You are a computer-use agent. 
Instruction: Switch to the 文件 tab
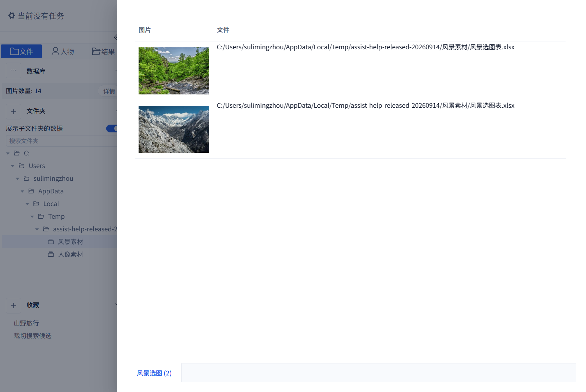(x=21, y=51)
